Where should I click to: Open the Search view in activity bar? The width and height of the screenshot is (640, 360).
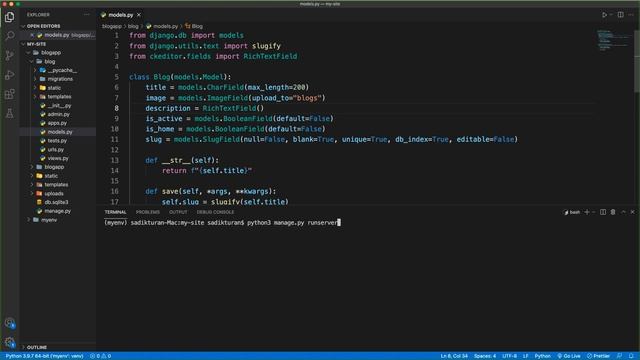click(x=9, y=36)
